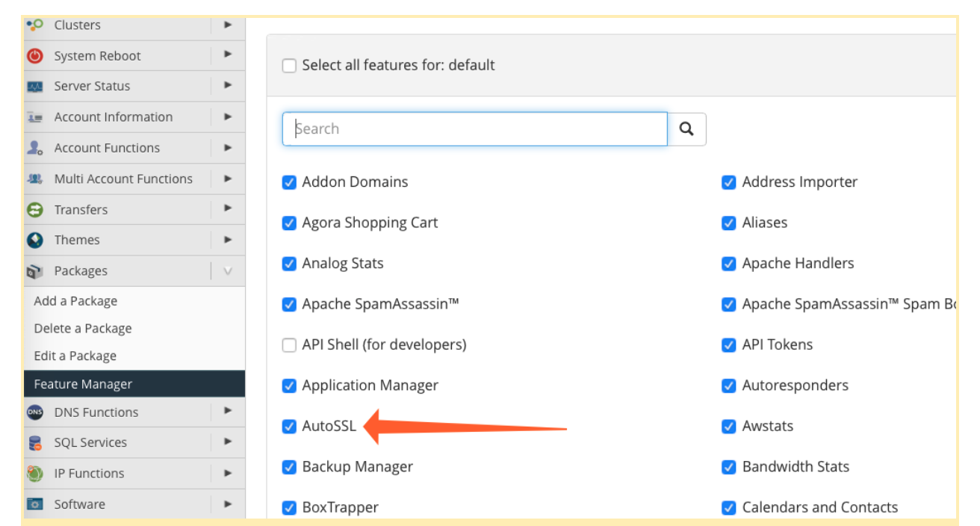The image size is (980, 526).
Task: Check Select all features for default
Action: click(x=289, y=66)
